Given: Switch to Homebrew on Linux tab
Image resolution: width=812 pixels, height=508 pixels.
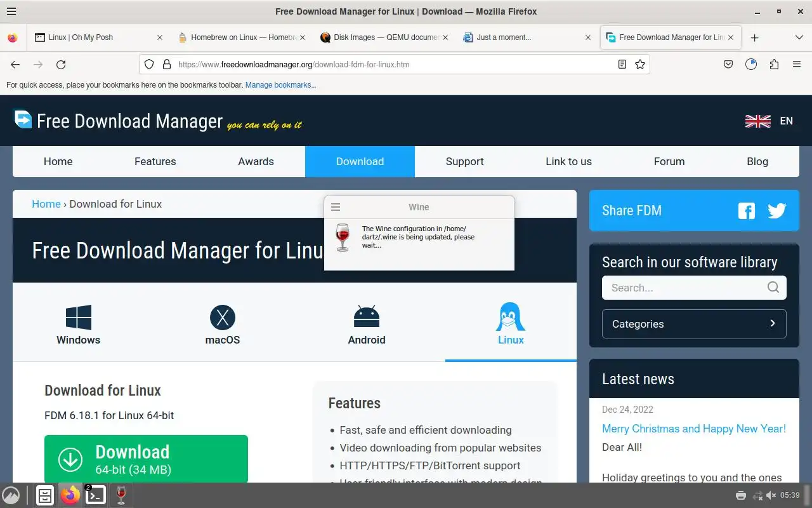Looking at the screenshot, I should pos(242,37).
